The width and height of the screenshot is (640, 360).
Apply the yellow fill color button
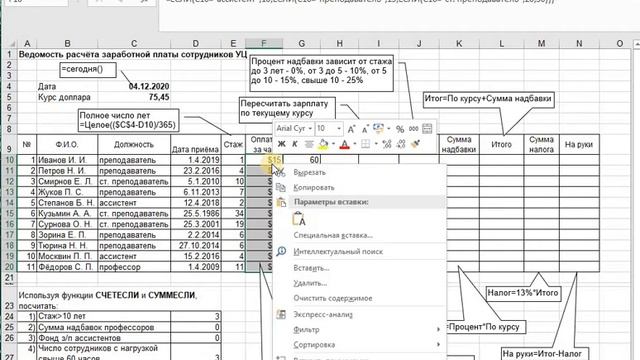(x=323, y=144)
